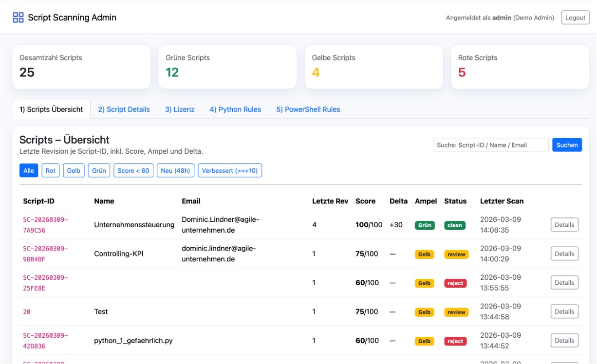
Task: Open Details for the Unternehmenssteuerung script
Action: click(564, 225)
